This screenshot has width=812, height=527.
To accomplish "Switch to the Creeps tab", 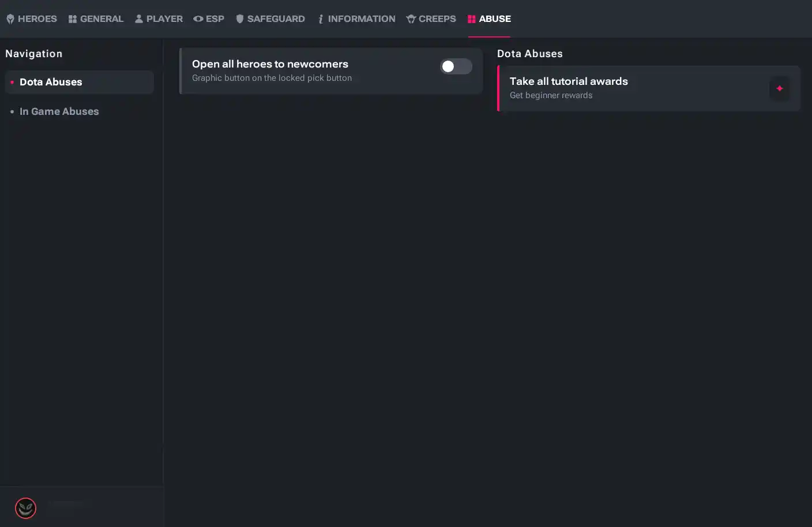I will click(431, 18).
